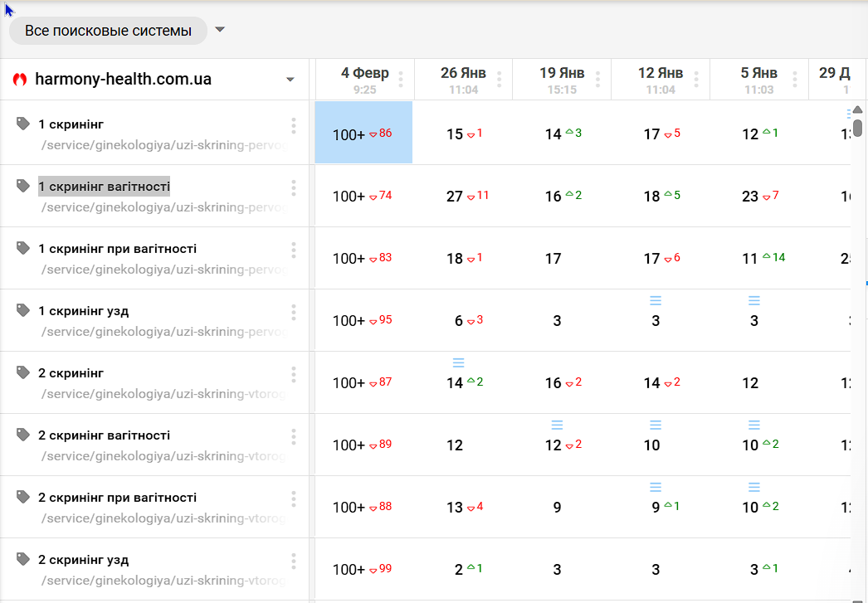Open the column options for '4 Февр'

point(401,80)
